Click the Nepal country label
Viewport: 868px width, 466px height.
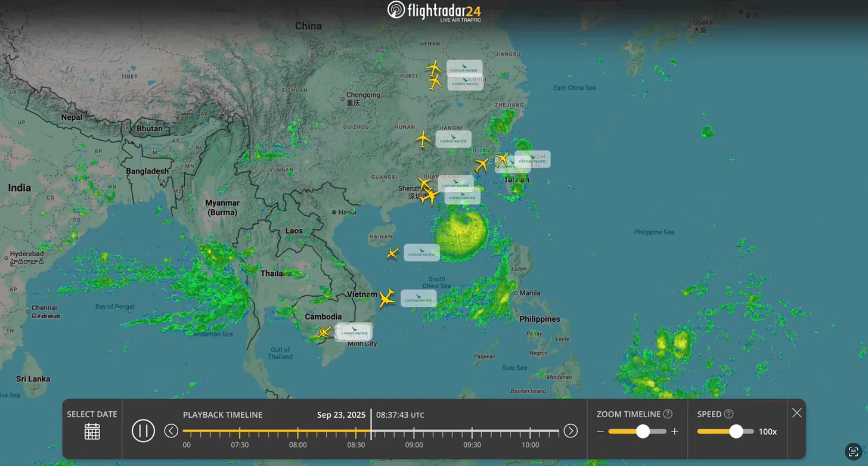pos(72,117)
